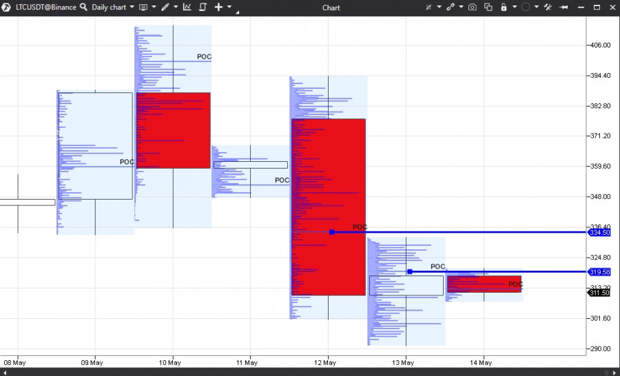Select the drawing pencil tool
This screenshot has height=376, width=620.
[165, 7]
